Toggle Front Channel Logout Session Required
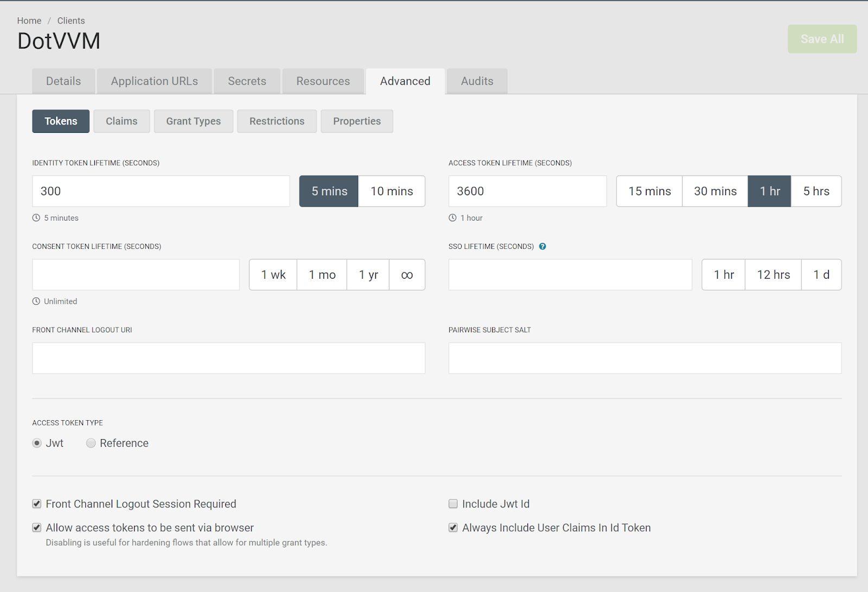 point(37,504)
